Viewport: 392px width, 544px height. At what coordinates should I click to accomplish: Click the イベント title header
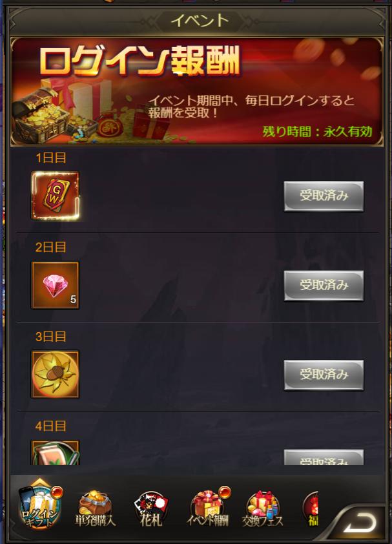200,21
